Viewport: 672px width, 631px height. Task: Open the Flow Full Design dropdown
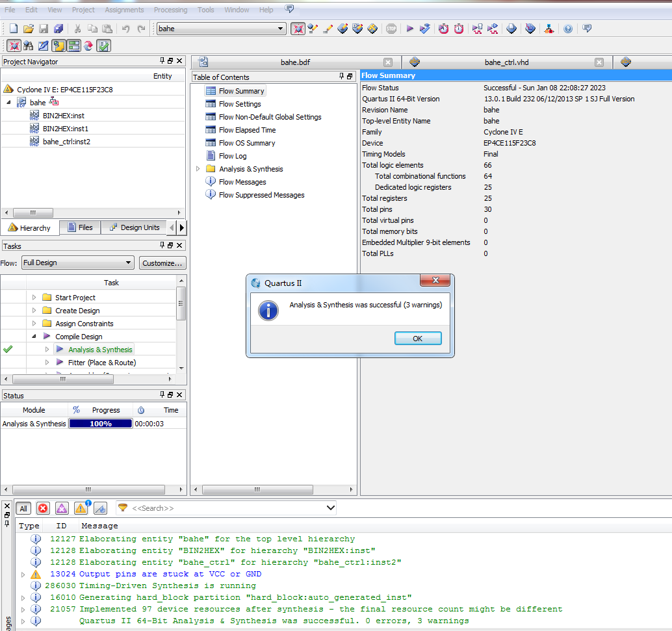pos(128,263)
